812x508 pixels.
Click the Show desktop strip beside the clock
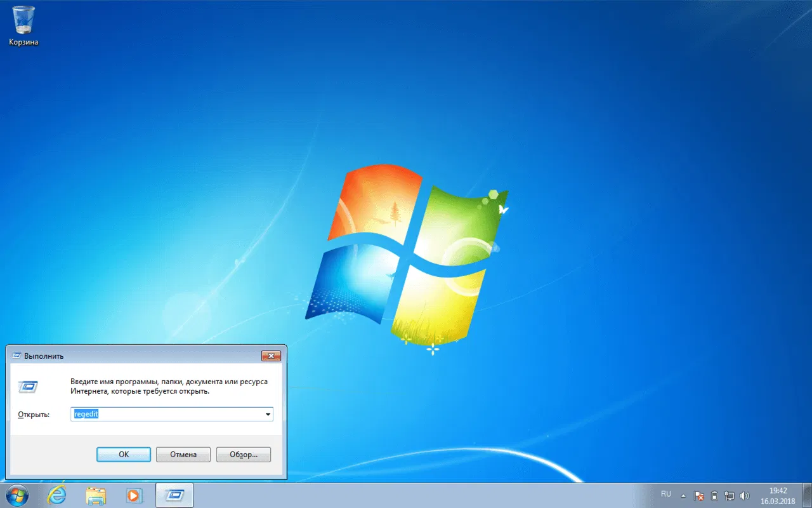pos(807,495)
